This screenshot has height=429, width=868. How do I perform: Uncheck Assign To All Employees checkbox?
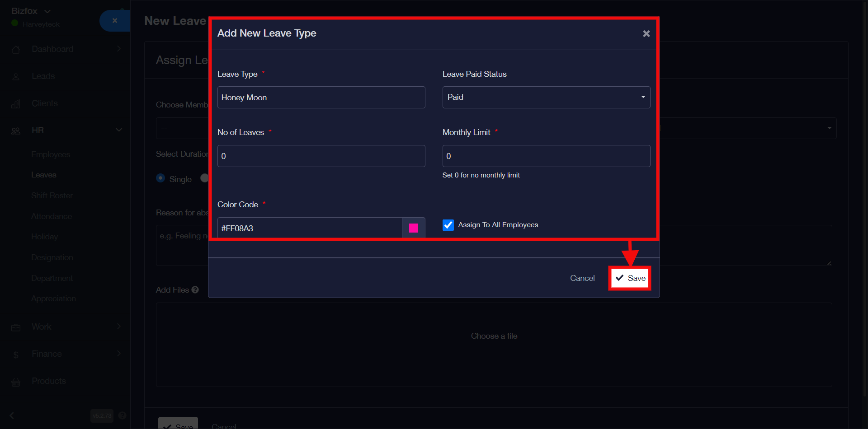[x=448, y=225]
